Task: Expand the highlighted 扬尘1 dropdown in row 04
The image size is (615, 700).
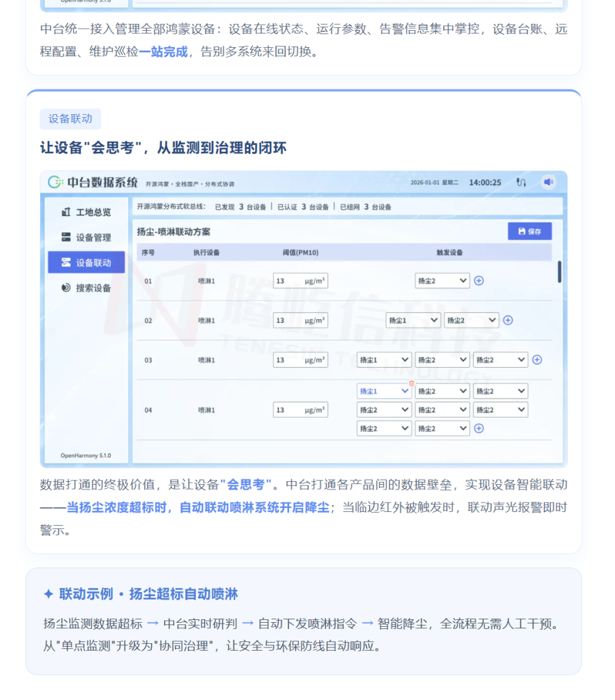Action: tap(384, 391)
